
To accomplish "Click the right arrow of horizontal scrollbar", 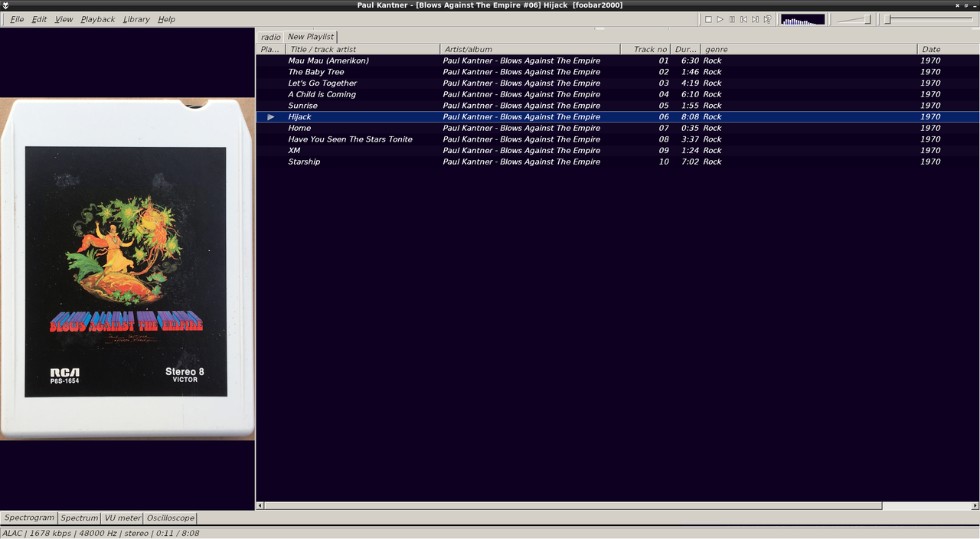I will pyautogui.click(x=975, y=506).
